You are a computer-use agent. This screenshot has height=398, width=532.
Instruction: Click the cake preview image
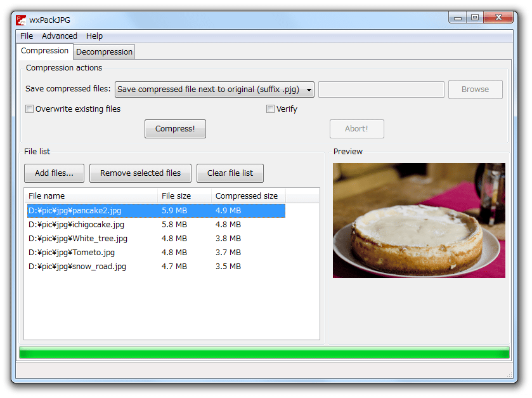point(419,221)
